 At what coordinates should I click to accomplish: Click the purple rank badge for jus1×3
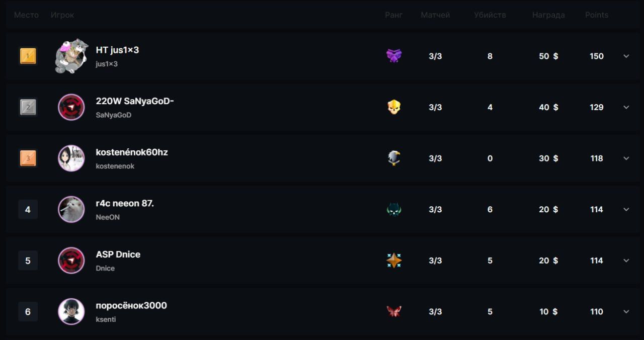coord(394,56)
